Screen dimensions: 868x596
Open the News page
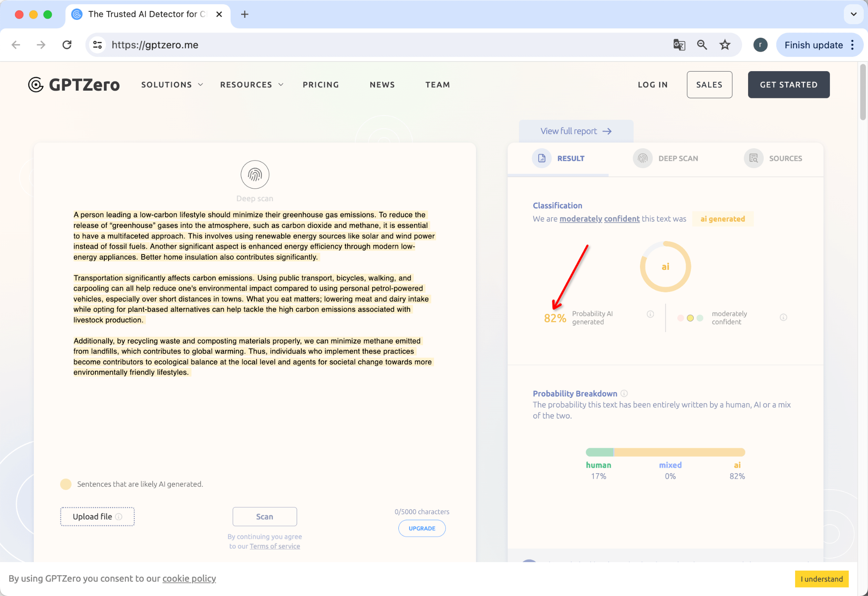click(x=382, y=85)
